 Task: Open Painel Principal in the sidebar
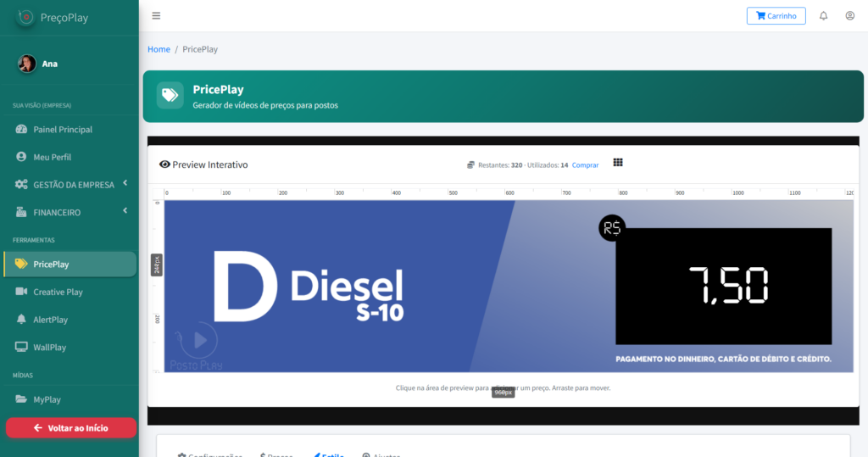(x=63, y=130)
